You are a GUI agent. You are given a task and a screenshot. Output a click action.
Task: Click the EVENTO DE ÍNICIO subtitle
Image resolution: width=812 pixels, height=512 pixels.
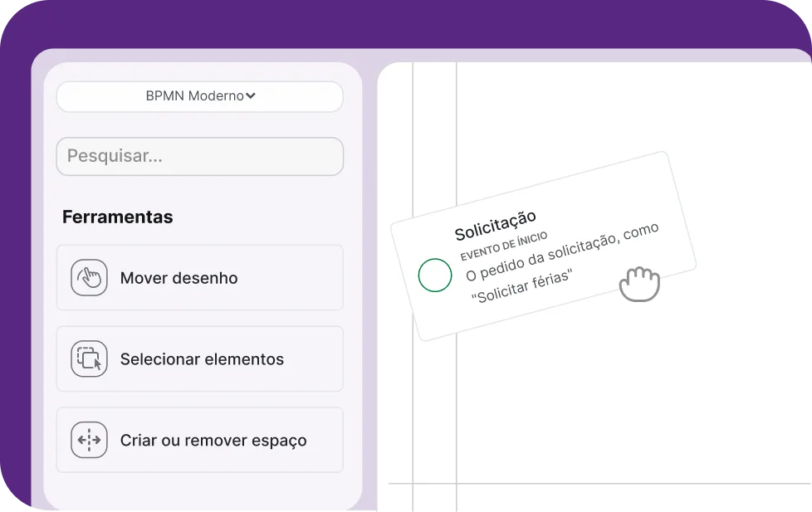pos(503,246)
